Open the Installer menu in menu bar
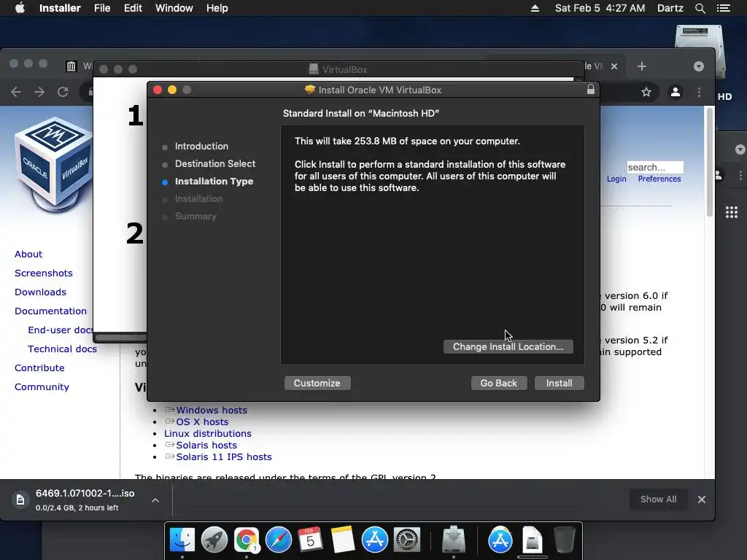The width and height of the screenshot is (747, 560). [60, 8]
